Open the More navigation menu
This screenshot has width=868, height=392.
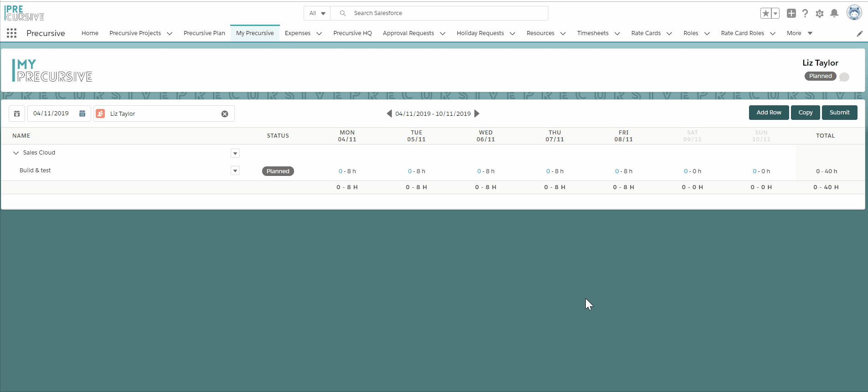click(800, 33)
